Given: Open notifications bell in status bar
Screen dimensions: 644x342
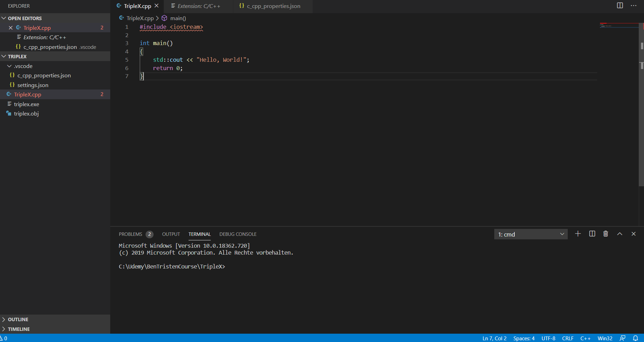Looking at the screenshot, I should pyautogui.click(x=635, y=338).
